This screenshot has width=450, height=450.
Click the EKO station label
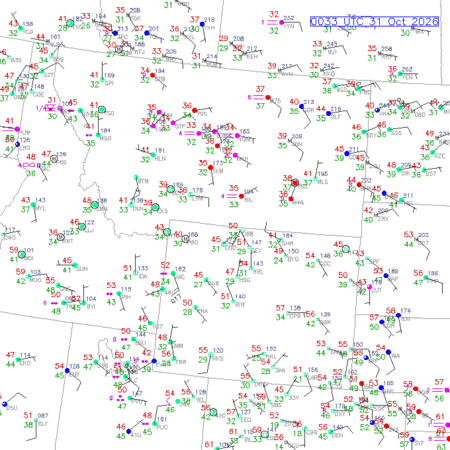coord(25,363)
